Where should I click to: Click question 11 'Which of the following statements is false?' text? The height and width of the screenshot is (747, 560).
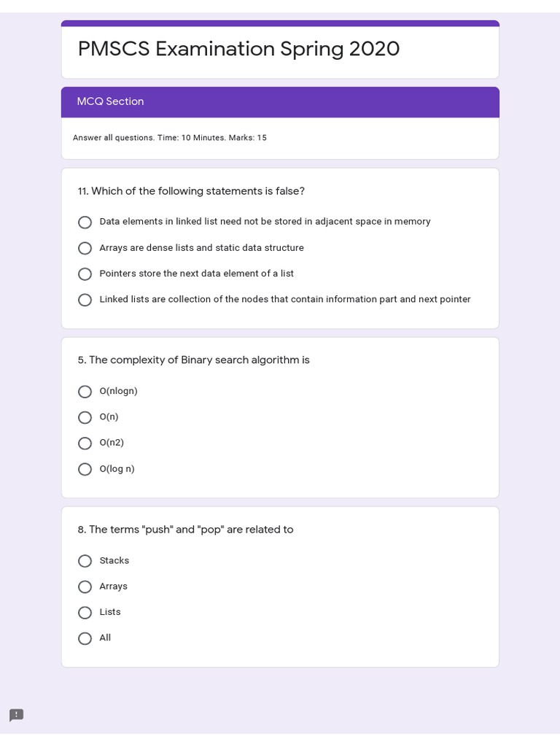point(191,191)
